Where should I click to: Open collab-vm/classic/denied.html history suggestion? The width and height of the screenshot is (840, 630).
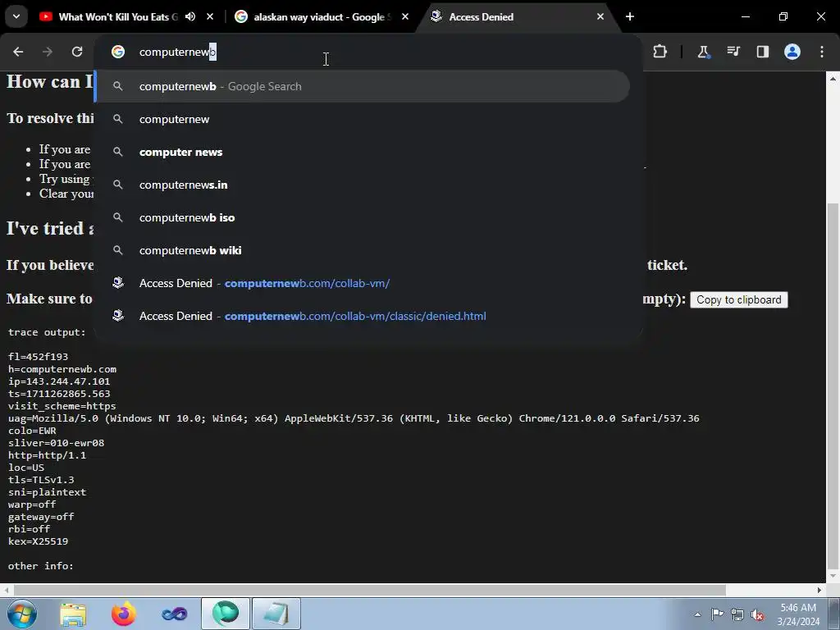(x=362, y=316)
